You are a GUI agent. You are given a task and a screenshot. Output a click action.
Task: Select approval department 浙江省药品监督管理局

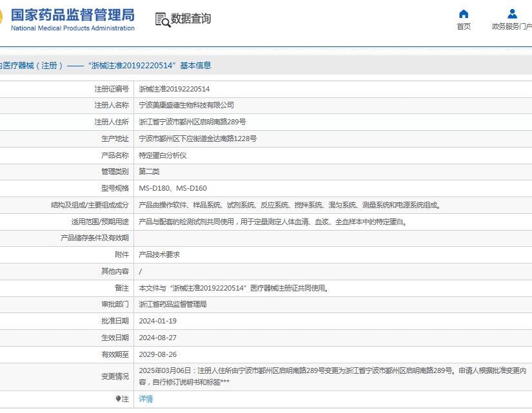[x=173, y=305]
